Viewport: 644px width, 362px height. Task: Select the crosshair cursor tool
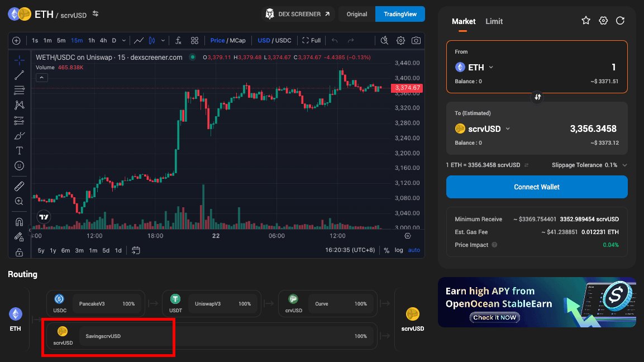click(x=19, y=60)
